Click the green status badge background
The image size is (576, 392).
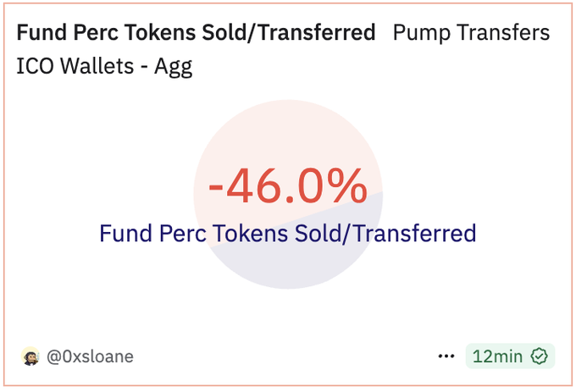(x=510, y=356)
